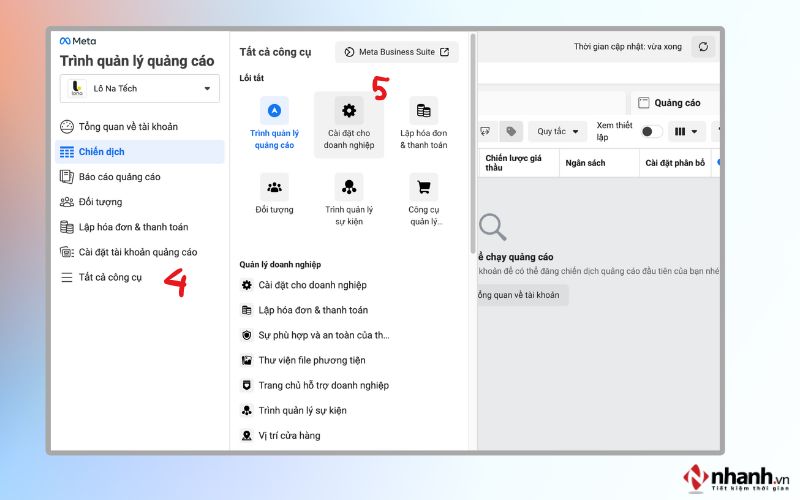Image resolution: width=800 pixels, height=500 pixels.
Task: Expand the Quy tắc dropdown
Action: tap(557, 132)
